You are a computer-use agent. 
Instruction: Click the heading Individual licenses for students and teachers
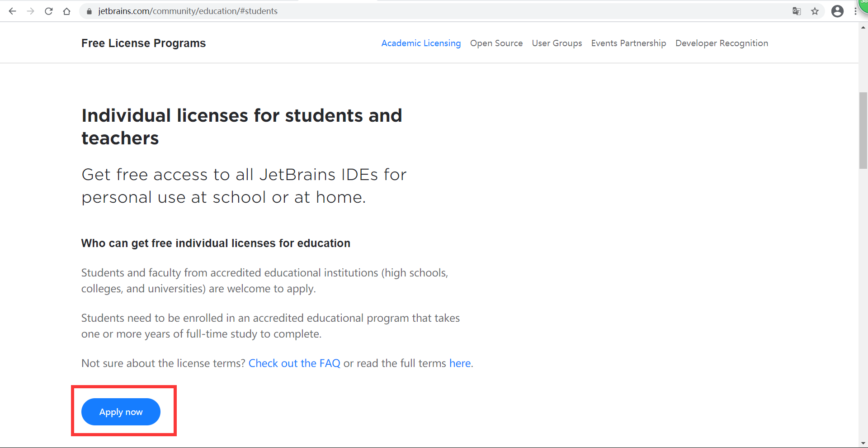point(242,127)
